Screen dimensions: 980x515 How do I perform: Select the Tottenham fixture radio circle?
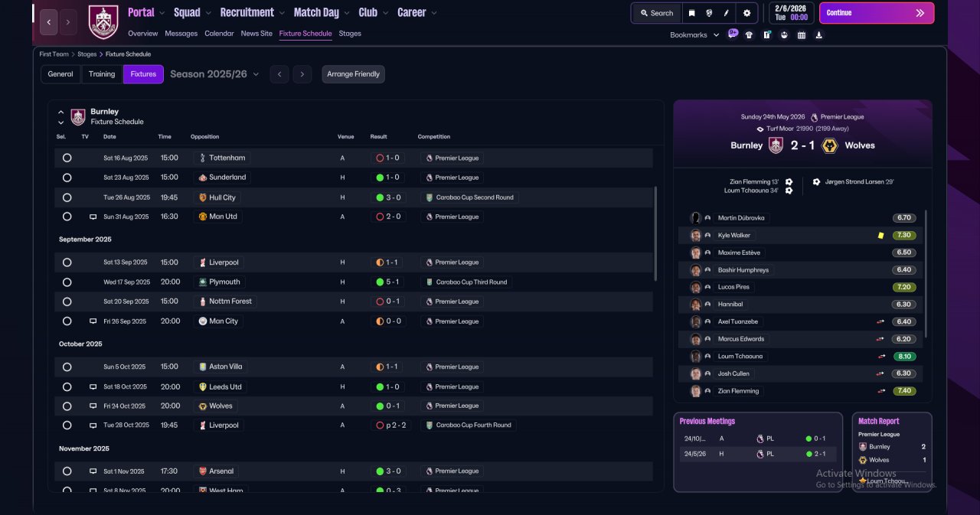pos(67,158)
